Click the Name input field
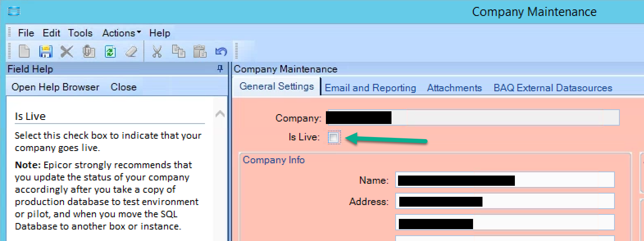 pos(505,180)
